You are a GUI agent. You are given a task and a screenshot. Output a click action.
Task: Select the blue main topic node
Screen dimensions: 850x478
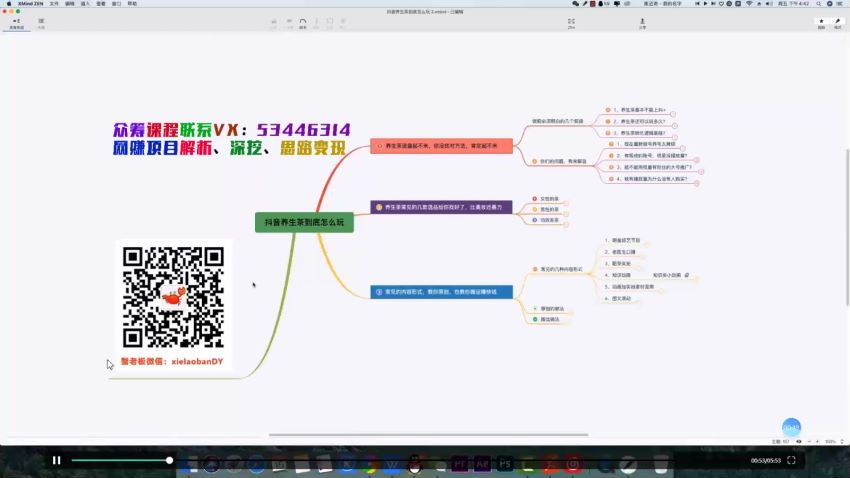441,292
